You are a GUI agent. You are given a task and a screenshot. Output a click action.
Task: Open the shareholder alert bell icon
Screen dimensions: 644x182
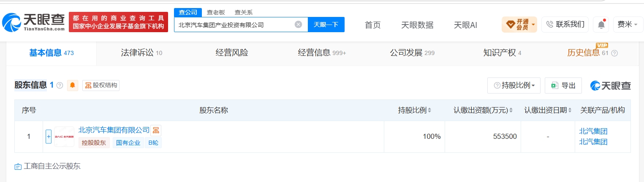pyautogui.click(x=73, y=85)
